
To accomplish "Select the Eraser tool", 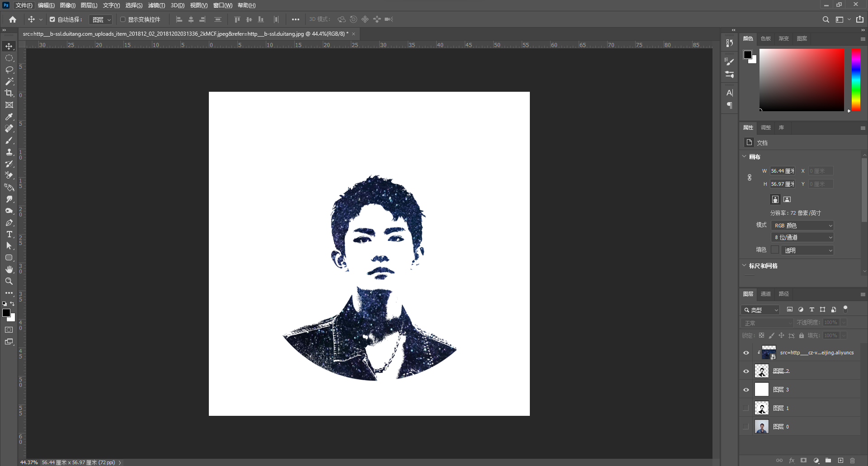I will pyautogui.click(x=9, y=176).
